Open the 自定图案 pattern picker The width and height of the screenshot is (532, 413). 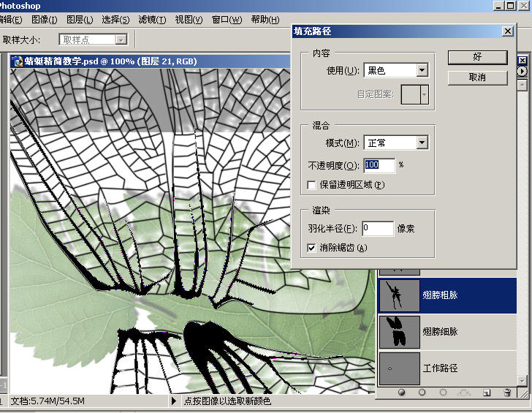tap(424, 94)
